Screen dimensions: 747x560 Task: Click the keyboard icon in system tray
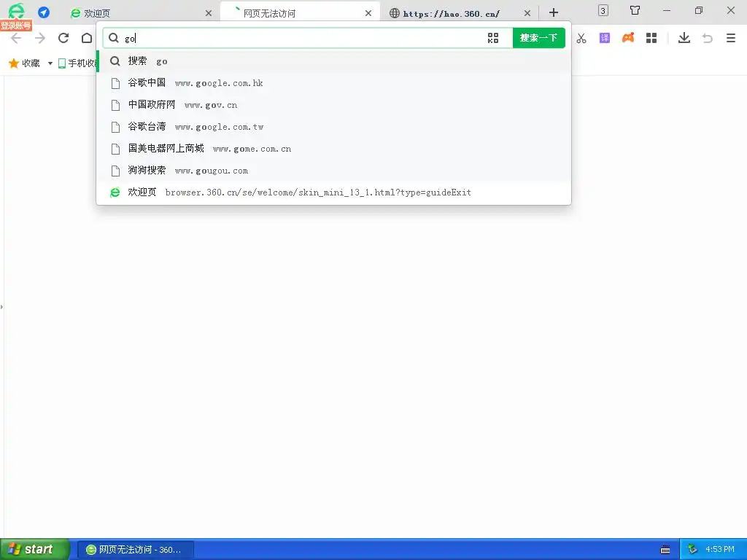(x=665, y=550)
